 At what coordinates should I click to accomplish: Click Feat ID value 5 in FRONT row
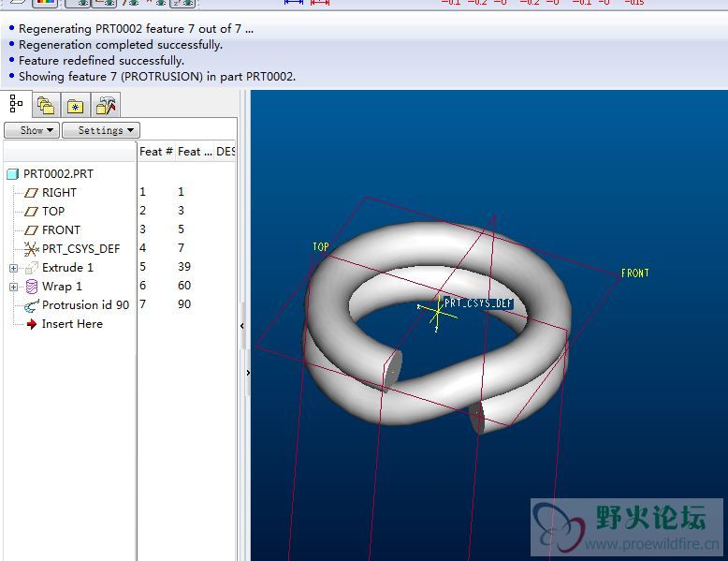point(182,229)
